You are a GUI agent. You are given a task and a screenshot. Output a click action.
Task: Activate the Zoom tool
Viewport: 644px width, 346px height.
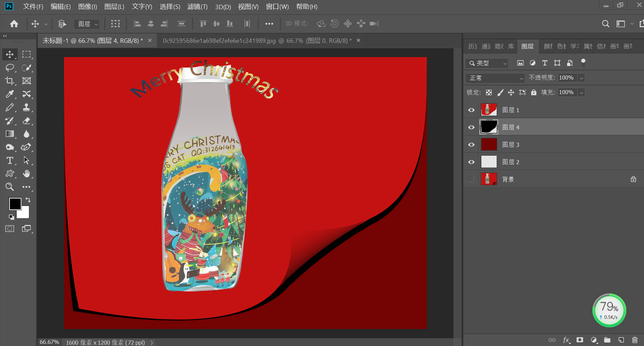click(x=10, y=187)
